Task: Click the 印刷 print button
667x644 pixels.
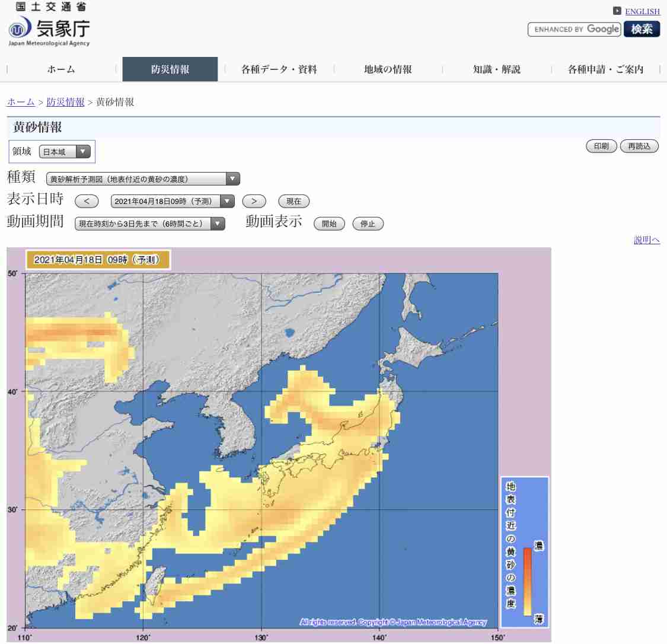Action: click(x=601, y=146)
